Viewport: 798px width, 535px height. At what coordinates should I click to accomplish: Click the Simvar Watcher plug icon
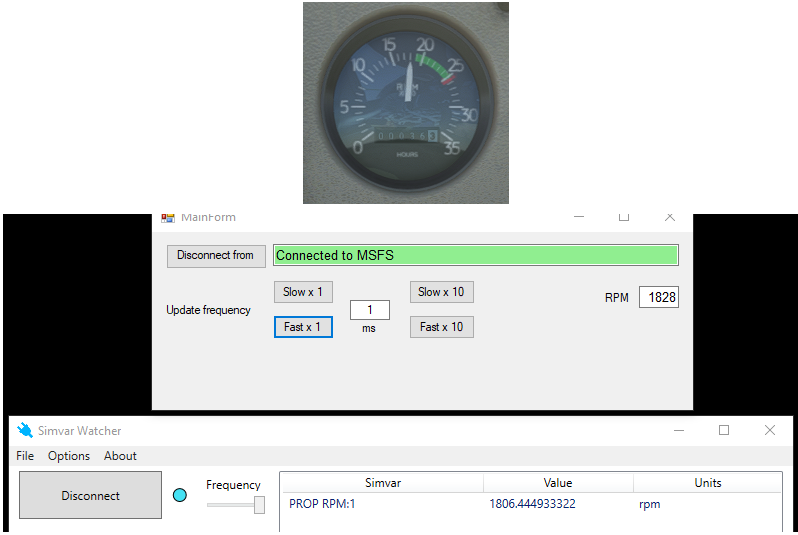pos(25,431)
